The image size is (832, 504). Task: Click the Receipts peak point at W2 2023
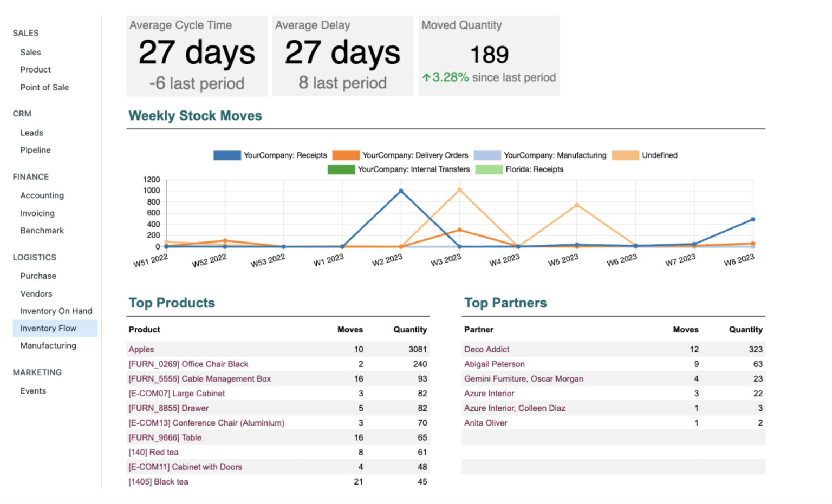click(x=401, y=191)
